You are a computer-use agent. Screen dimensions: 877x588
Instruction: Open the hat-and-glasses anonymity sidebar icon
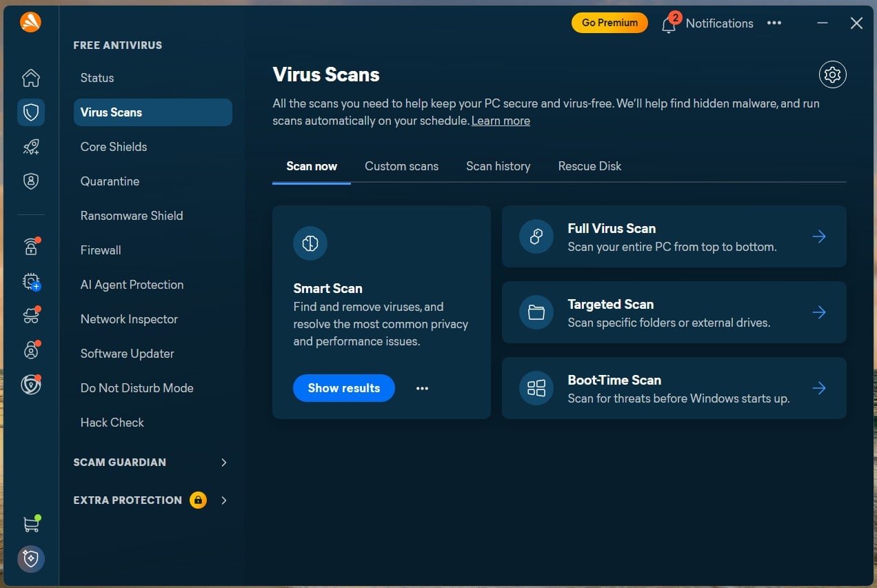pyautogui.click(x=31, y=315)
